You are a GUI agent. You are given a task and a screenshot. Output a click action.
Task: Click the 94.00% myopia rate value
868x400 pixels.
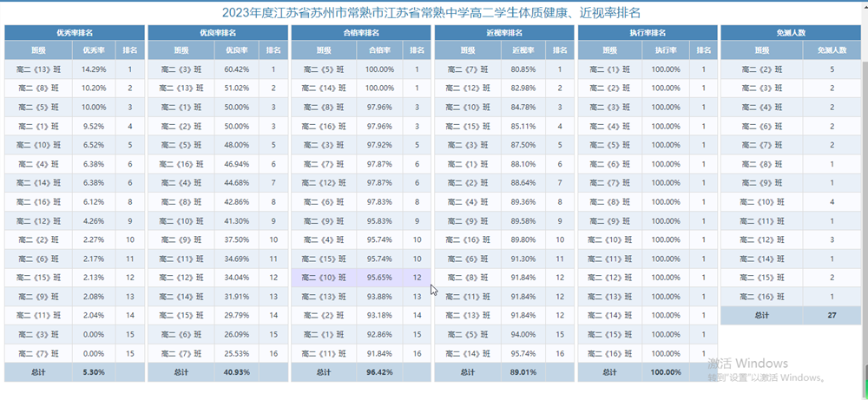click(x=523, y=334)
